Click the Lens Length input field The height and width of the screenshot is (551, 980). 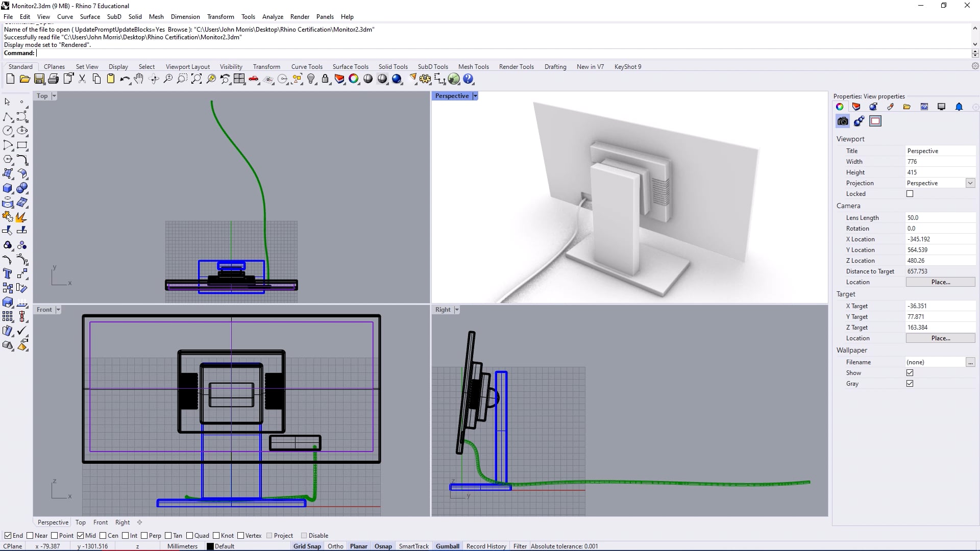[940, 218]
